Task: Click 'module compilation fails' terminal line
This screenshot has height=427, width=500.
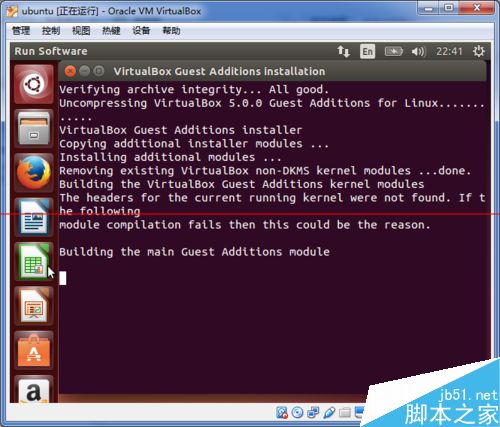Action: pyautogui.click(x=245, y=225)
